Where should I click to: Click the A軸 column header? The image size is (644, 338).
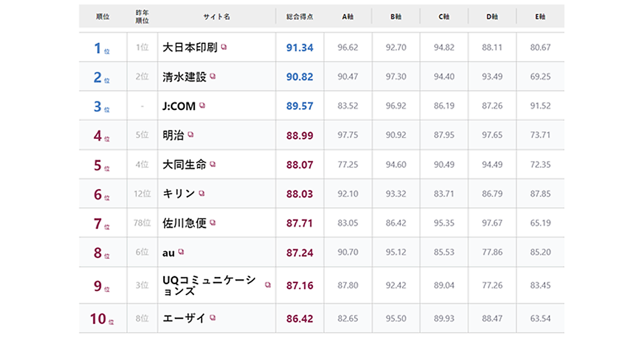click(348, 17)
